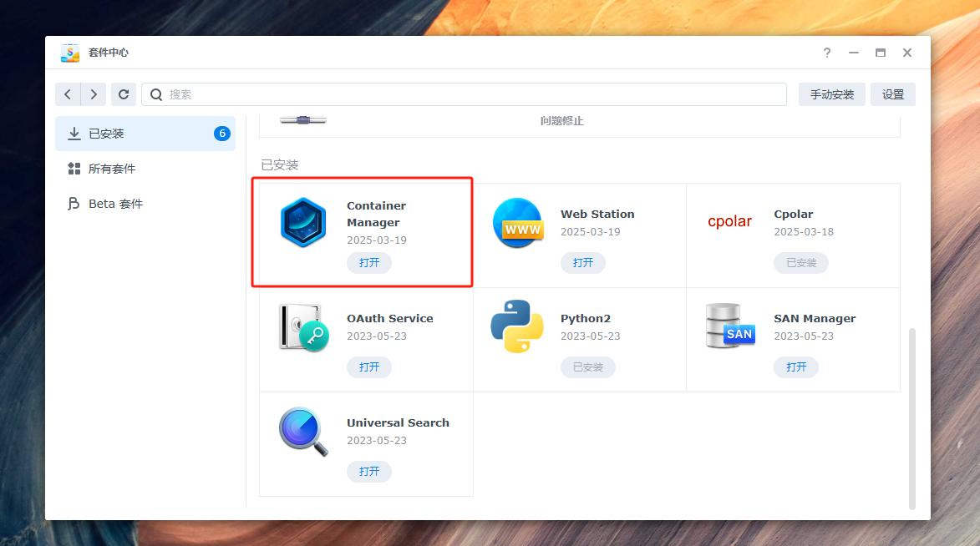Click the SAN Manager database icon

pos(729,326)
